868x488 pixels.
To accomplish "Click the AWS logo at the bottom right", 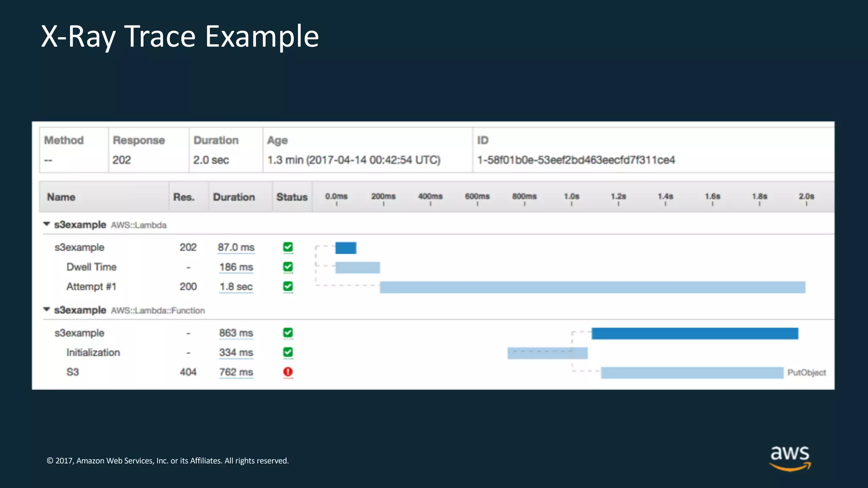I will pos(790,457).
